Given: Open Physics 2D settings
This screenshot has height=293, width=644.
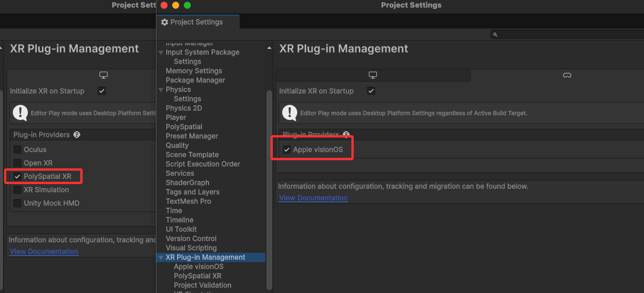Looking at the screenshot, I should coord(184,108).
